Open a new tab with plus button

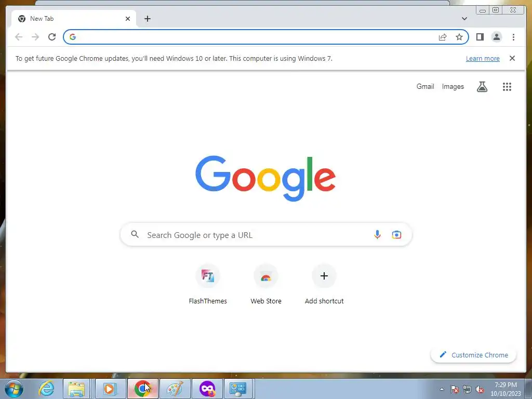pyautogui.click(x=147, y=19)
